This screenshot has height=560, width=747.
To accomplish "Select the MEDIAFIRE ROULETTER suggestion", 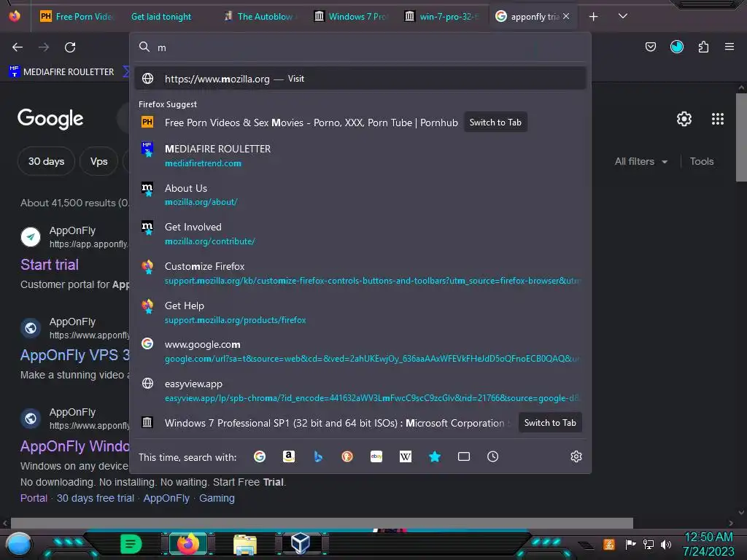I will click(x=360, y=156).
